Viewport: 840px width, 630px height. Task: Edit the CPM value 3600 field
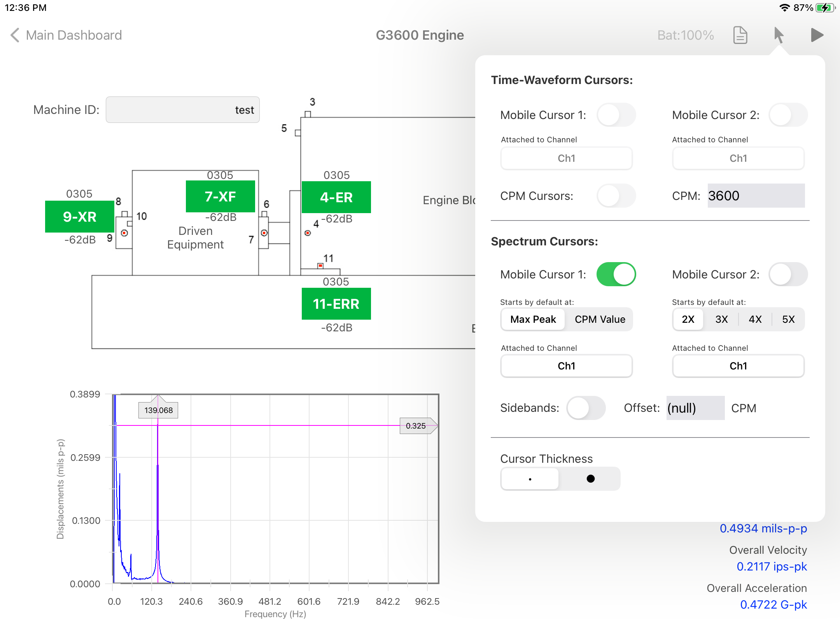pos(756,196)
